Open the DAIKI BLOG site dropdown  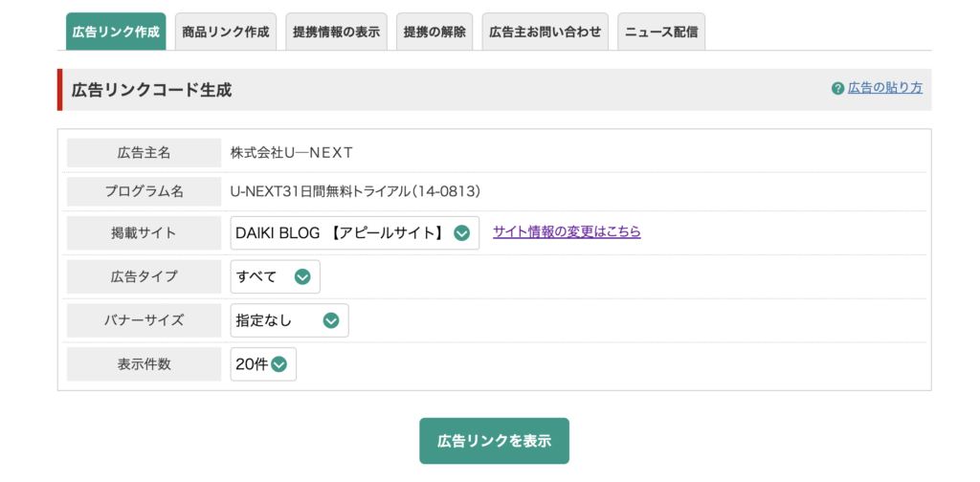pos(355,233)
